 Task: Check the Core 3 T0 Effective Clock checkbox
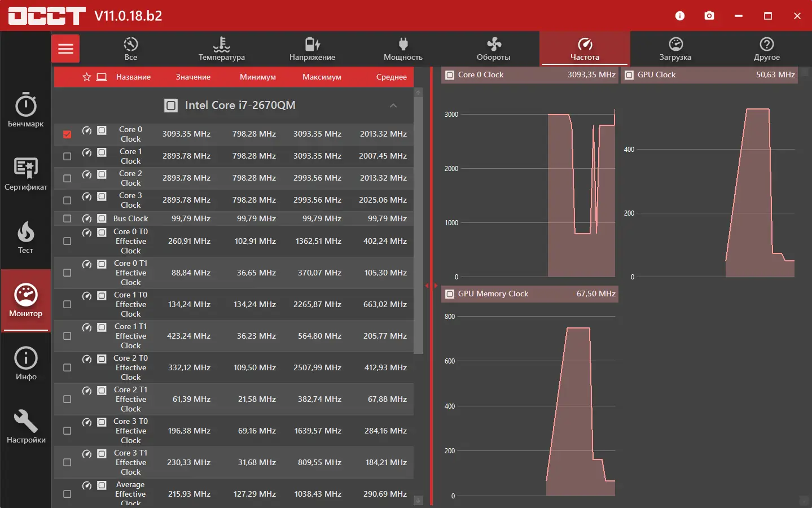coord(67,431)
